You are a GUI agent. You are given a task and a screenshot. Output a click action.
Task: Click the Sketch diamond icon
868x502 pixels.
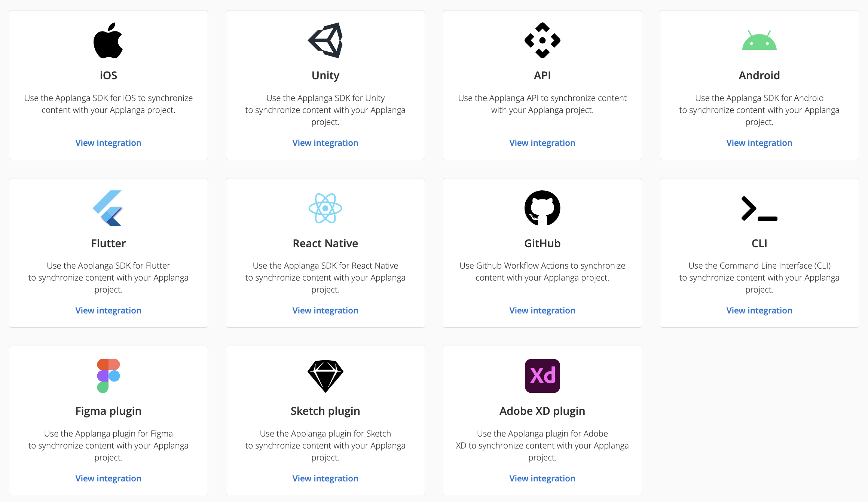click(325, 376)
